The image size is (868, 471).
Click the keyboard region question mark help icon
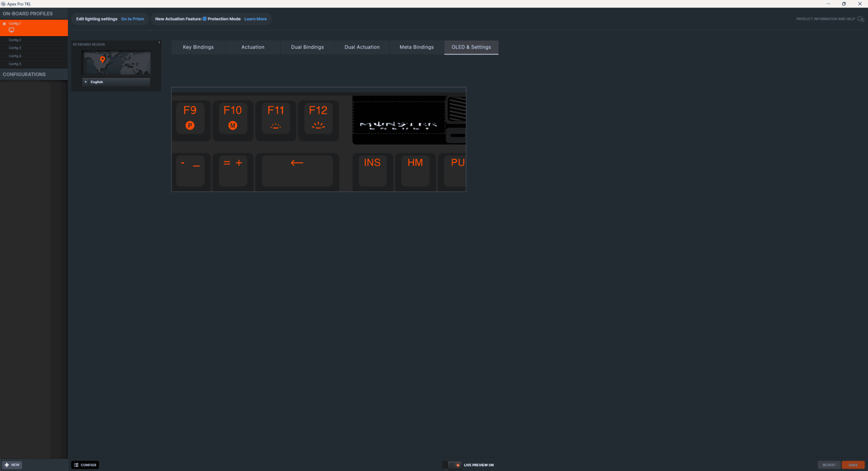(159, 42)
